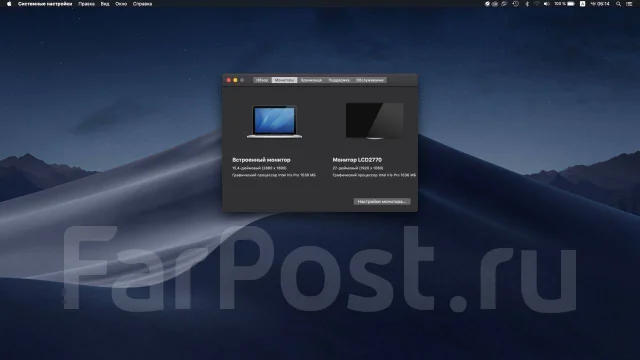The width and height of the screenshot is (640, 360).
Task: Click the Монитор LCD2770 heading
Action: [x=357, y=160]
